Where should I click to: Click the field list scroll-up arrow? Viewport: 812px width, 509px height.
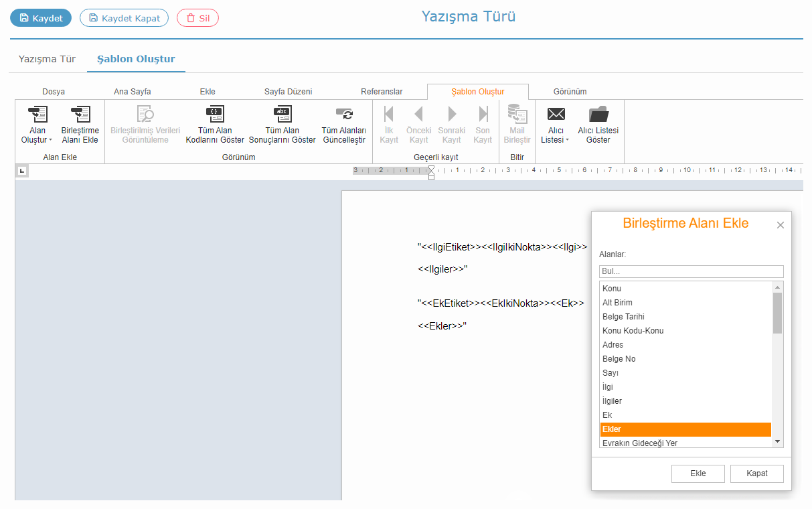pos(777,287)
